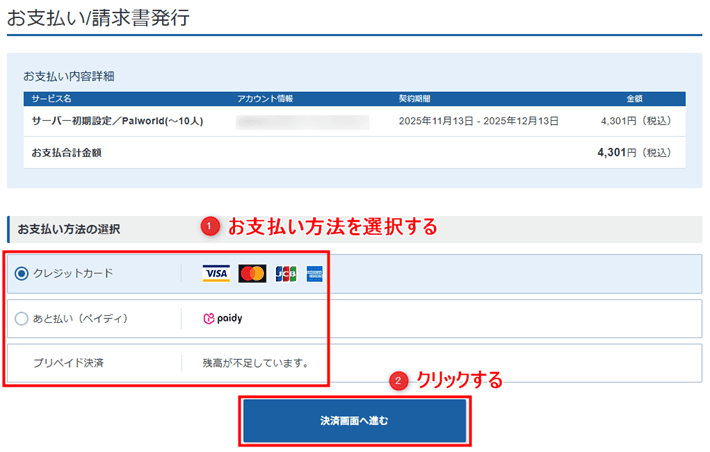Click the Mastercard logo
Screen dimensions: 710x452
point(252,274)
